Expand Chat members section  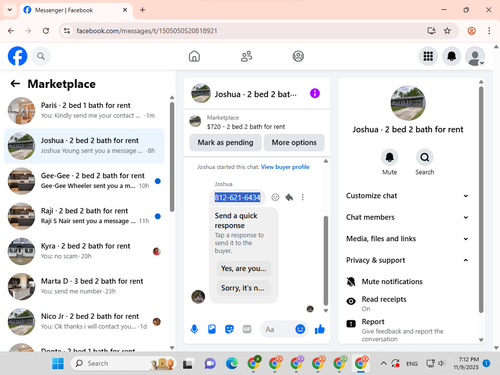[408, 217]
